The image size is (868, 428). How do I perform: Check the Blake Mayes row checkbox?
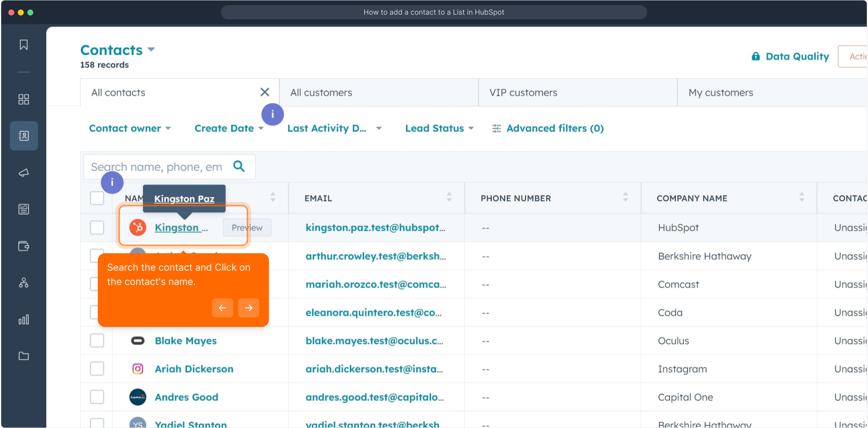point(97,341)
